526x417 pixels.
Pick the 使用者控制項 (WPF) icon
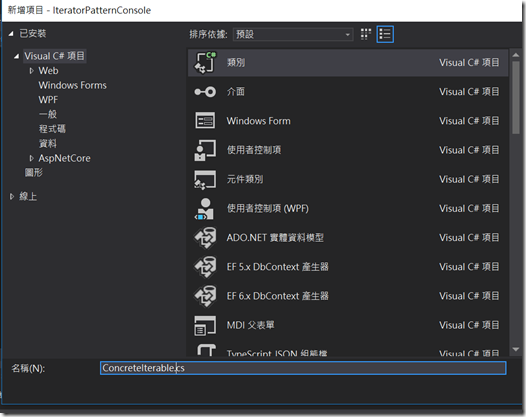pyautogui.click(x=204, y=209)
